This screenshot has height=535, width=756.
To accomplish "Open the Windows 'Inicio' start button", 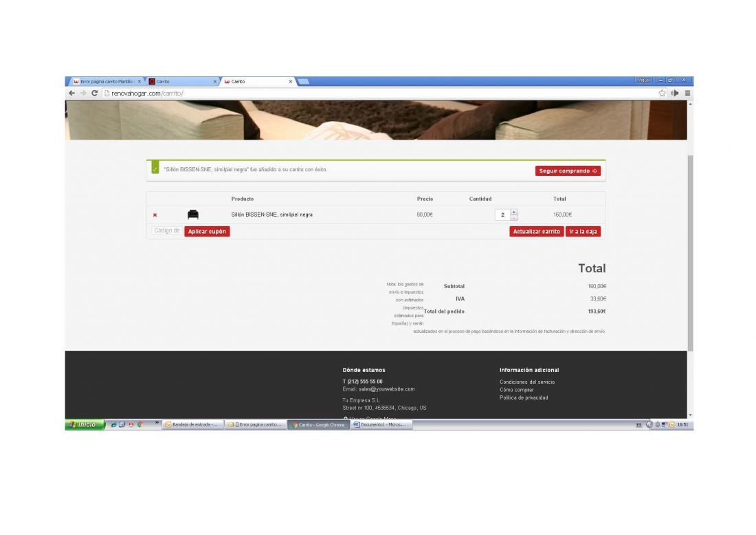I will click(85, 424).
